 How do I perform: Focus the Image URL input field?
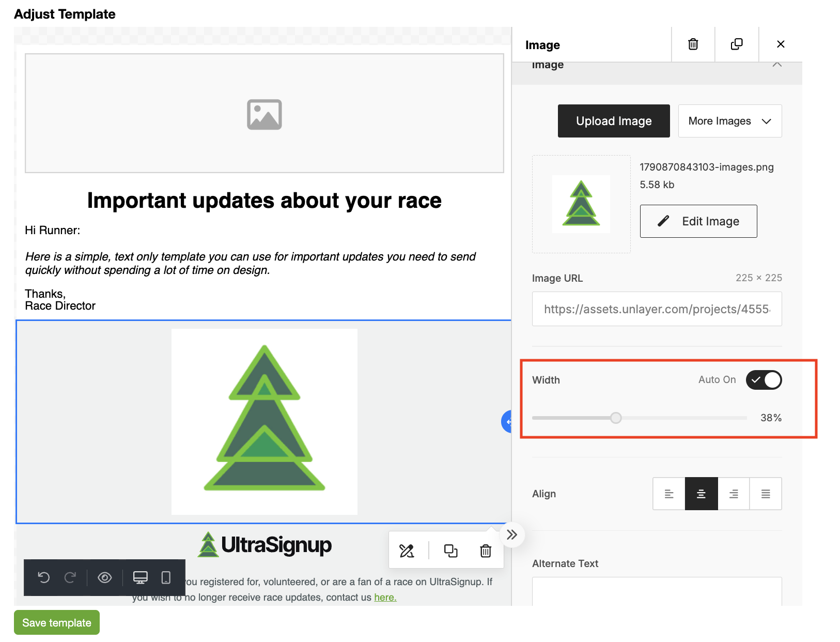pyautogui.click(x=657, y=309)
